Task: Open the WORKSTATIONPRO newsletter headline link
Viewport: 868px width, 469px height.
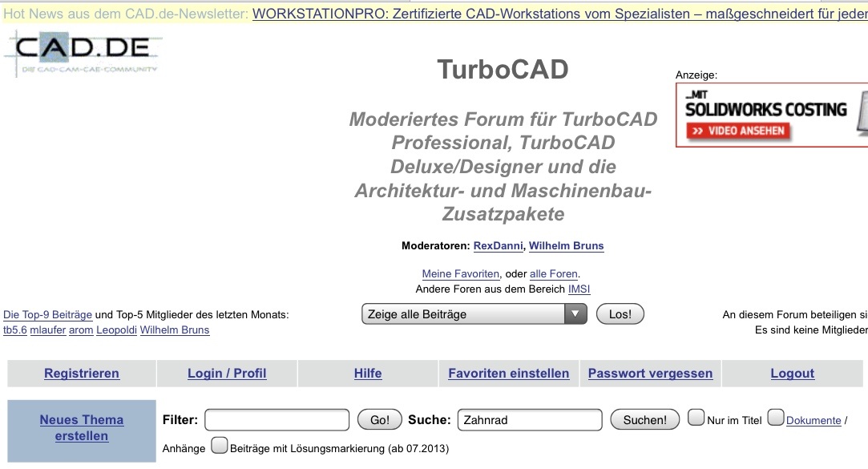Action: (559, 14)
